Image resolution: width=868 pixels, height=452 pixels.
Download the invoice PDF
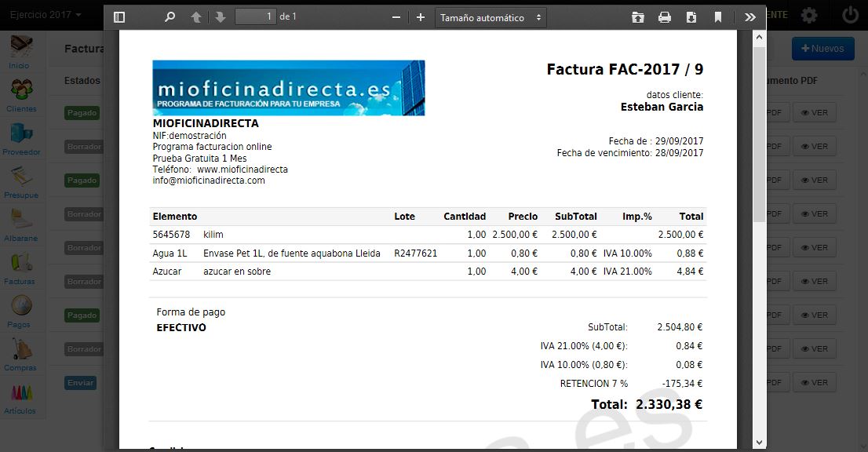tap(691, 17)
